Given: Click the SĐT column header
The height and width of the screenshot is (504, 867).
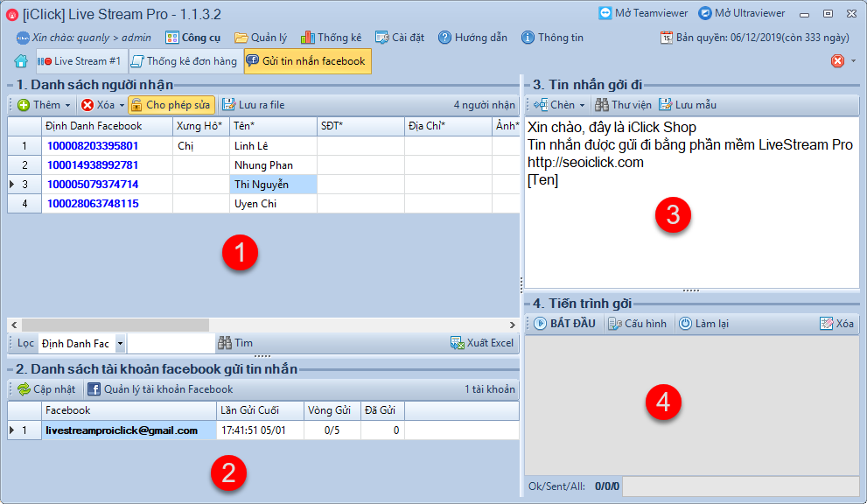Looking at the screenshot, I should (x=361, y=126).
